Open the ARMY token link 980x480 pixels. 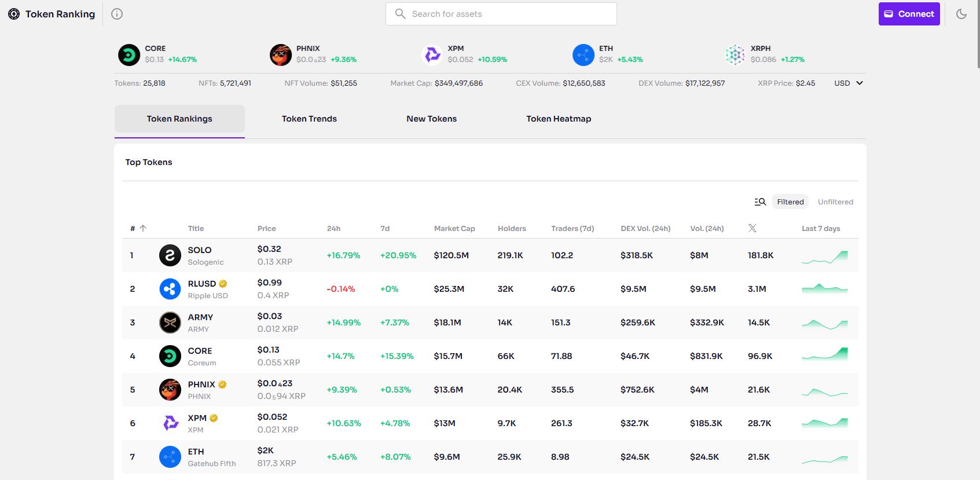click(x=200, y=323)
